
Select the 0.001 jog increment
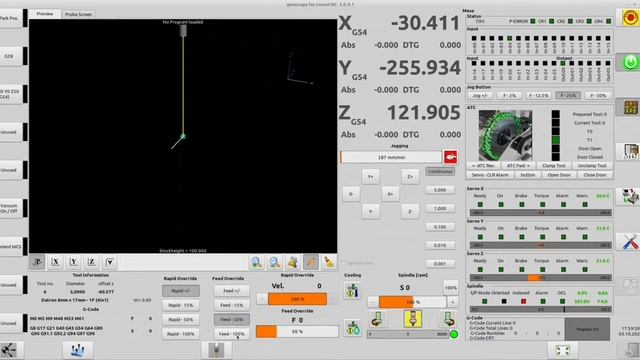(x=440, y=264)
